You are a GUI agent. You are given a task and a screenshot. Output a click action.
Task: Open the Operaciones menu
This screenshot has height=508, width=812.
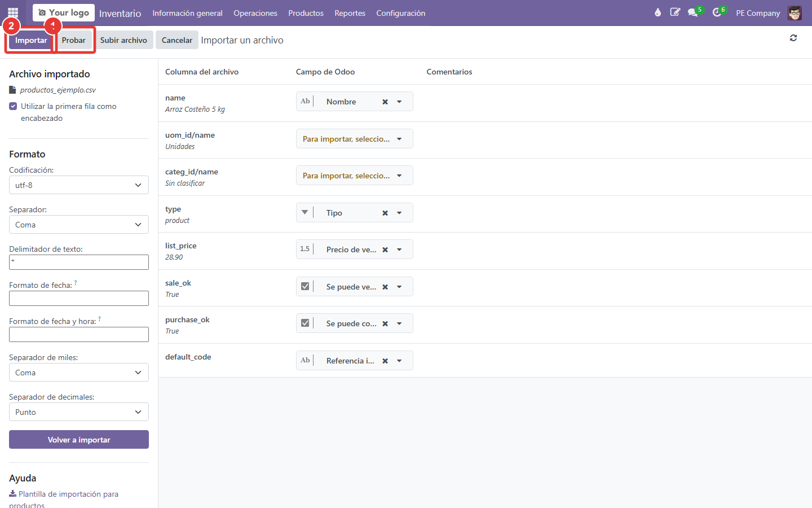point(255,13)
